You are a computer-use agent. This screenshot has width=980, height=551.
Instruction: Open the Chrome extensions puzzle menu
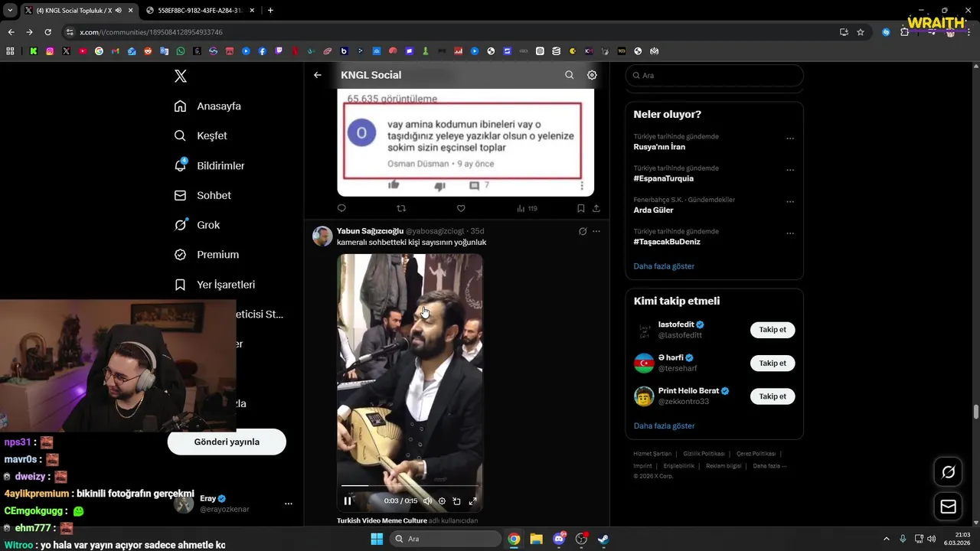pos(904,32)
